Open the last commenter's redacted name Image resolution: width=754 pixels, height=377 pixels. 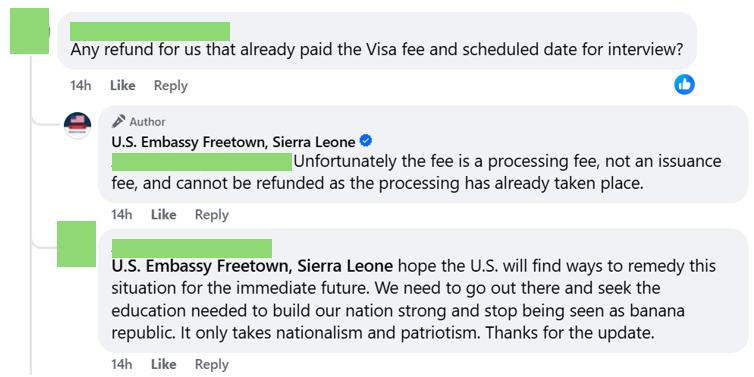coord(192,248)
